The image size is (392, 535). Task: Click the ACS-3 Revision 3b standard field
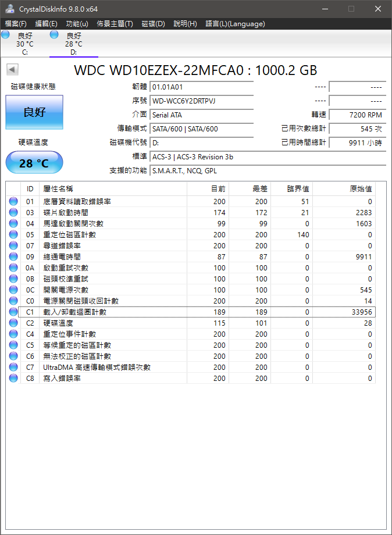point(268,157)
